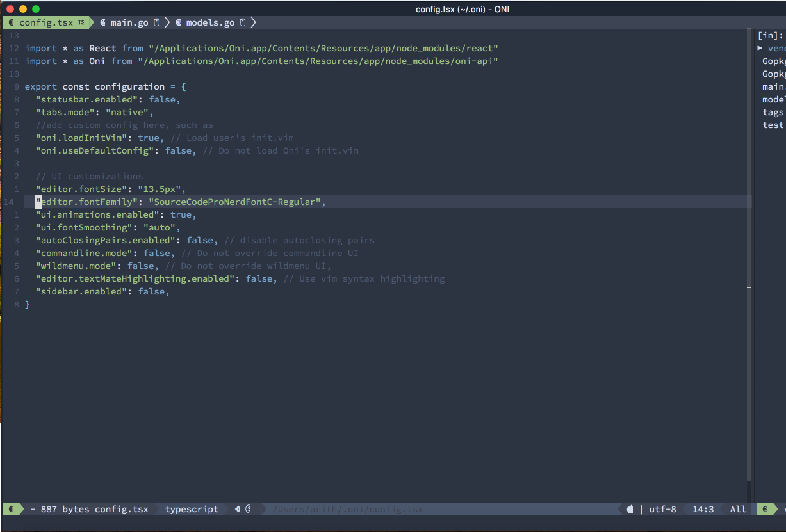Viewport: 786px width, 532px height.
Task: Click the TS badge on the config.tsx tab
Action: [x=81, y=22]
